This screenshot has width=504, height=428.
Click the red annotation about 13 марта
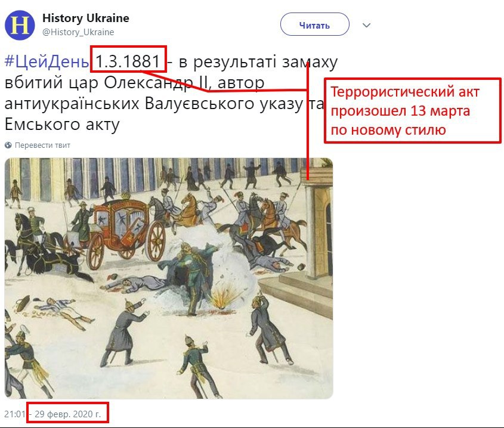click(413, 110)
